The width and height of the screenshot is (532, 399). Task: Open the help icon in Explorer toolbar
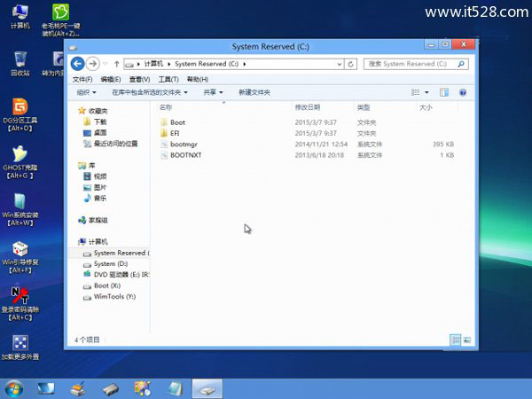pos(462,92)
